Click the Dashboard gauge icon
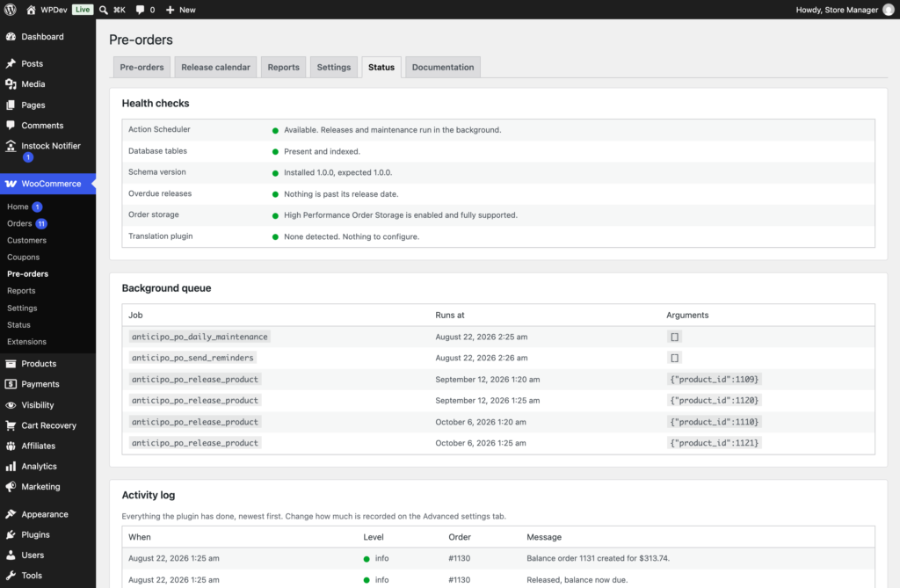 11,37
